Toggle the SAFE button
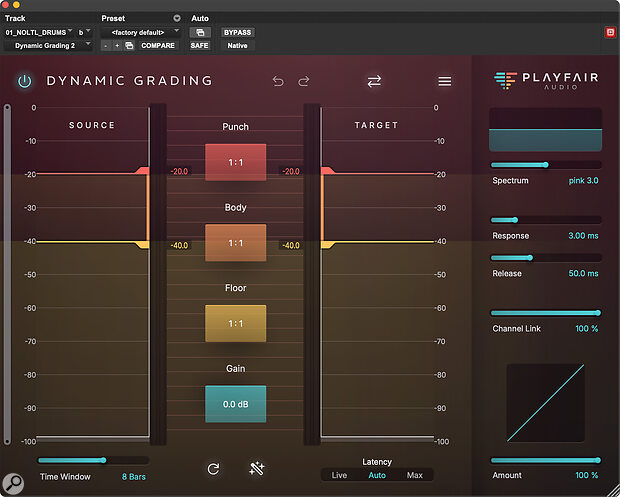 pos(199,45)
